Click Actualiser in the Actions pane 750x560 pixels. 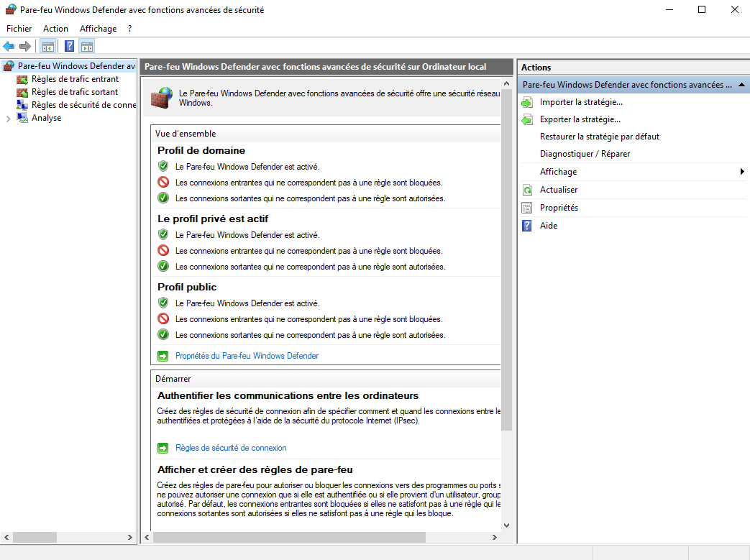pyautogui.click(x=559, y=190)
